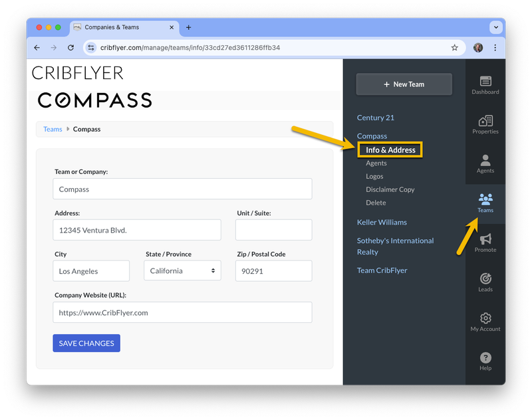The height and width of the screenshot is (420, 532).
Task: Click the SAVE CHANGES button
Action: pos(86,343)
